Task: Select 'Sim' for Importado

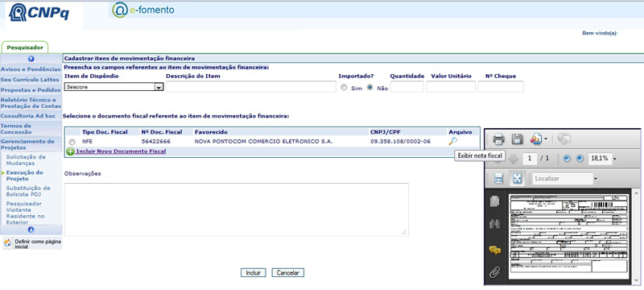Action: 345,88
